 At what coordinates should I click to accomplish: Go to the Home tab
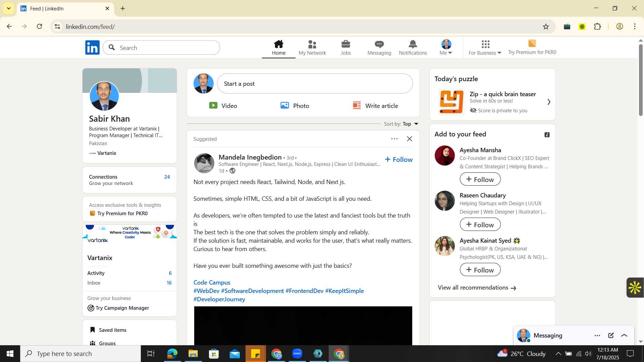point(278,48)
